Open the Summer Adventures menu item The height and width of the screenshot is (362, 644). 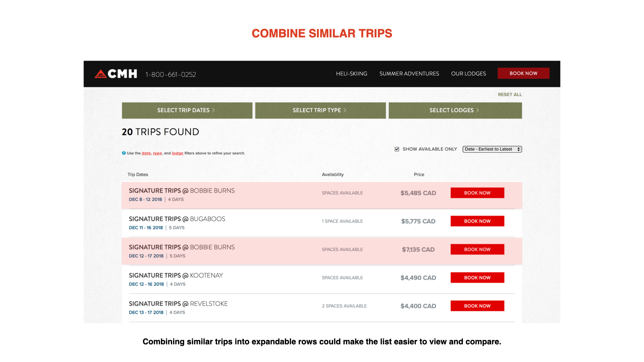pos(409,74)
